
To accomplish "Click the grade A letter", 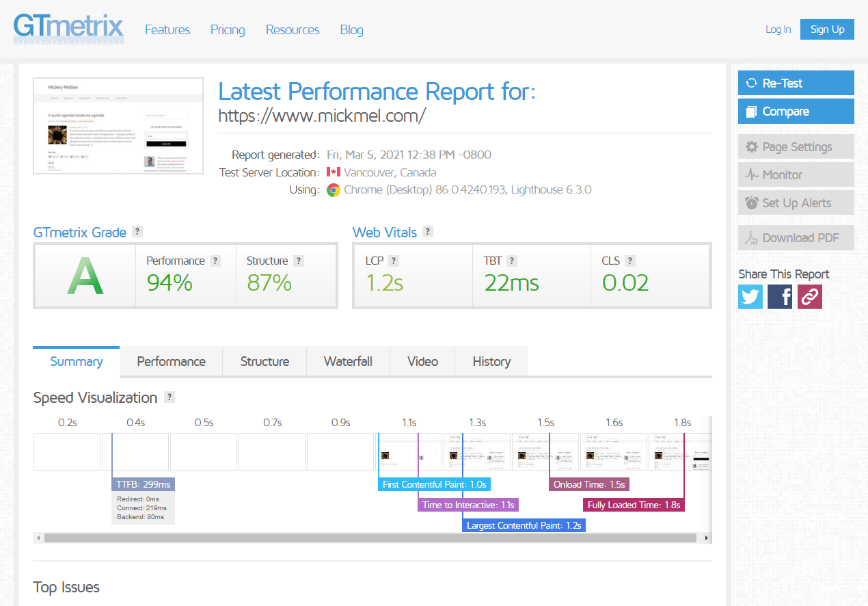I will [x=85, y=276].
